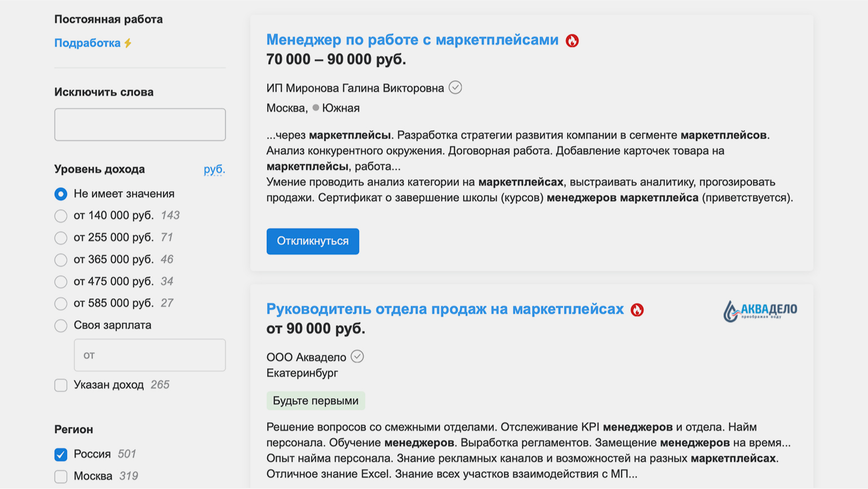Check the Москва region checkbox

pyautogui.click(x=61, y=477)
